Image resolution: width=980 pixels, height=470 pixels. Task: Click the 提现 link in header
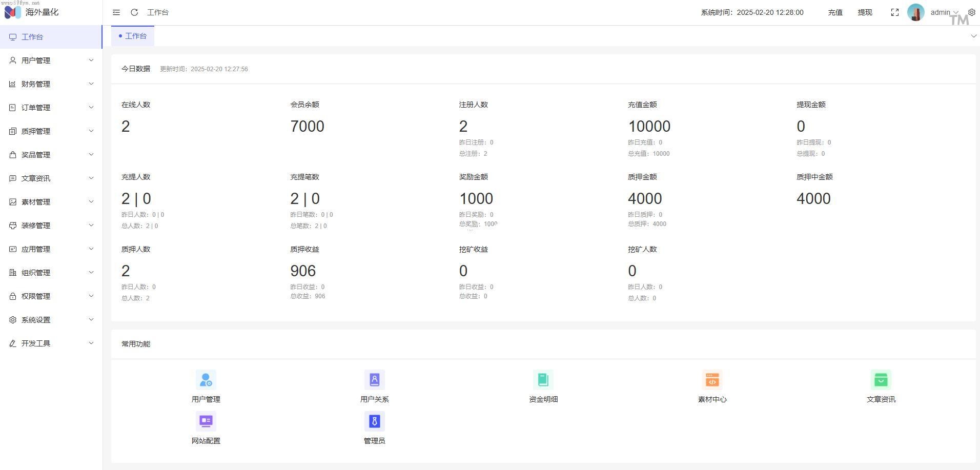coord(865,12)
